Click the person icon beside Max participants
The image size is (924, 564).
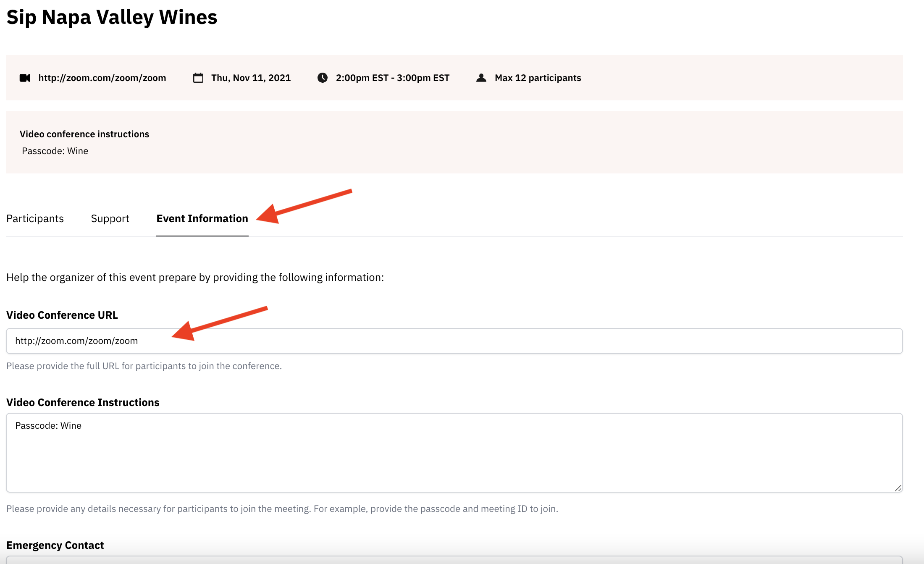481,78
